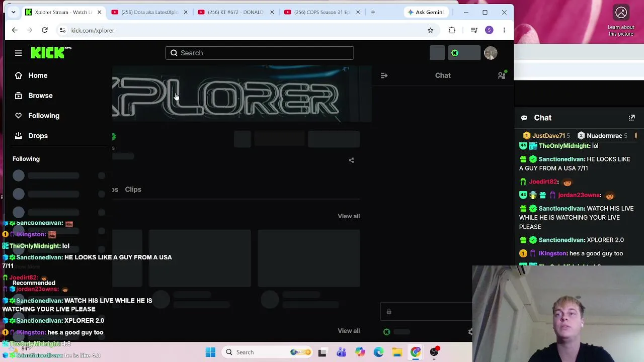Click the Chat speech bubble icon

pos(524,118)
